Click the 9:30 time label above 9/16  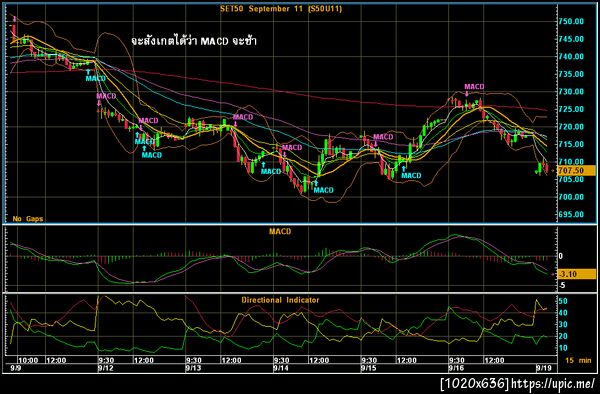tap(457, 360)
